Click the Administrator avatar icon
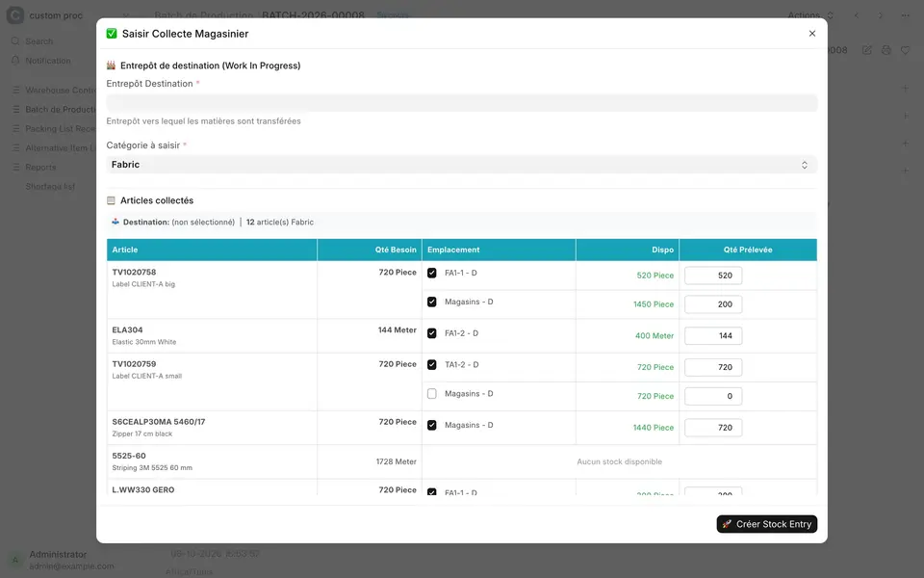 click(15, 560)
